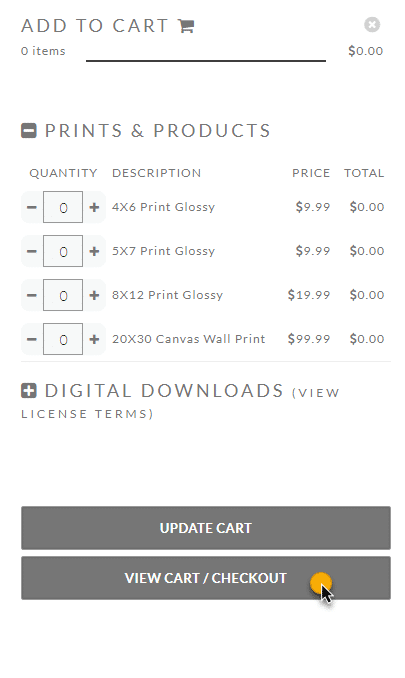Increase 4X6 Print Glossy quantity
Screen dimensions: 405x678
coord(94,207)
